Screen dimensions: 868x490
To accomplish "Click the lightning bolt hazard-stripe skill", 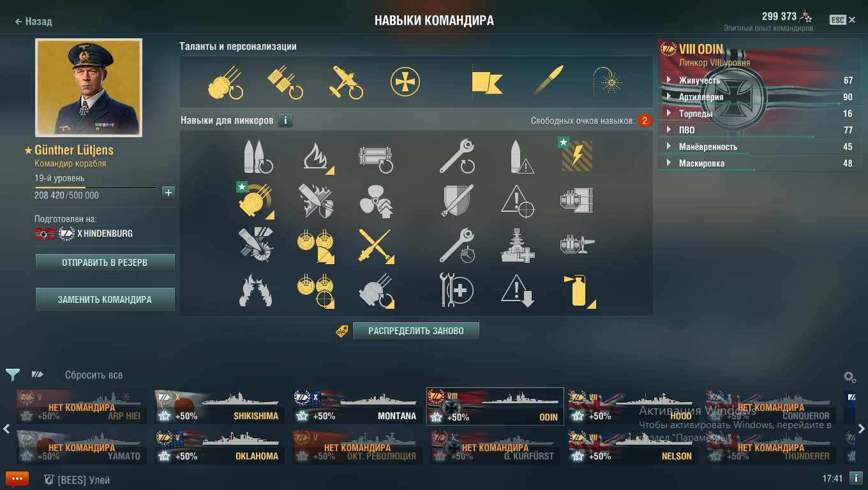I will pos(576,156).
